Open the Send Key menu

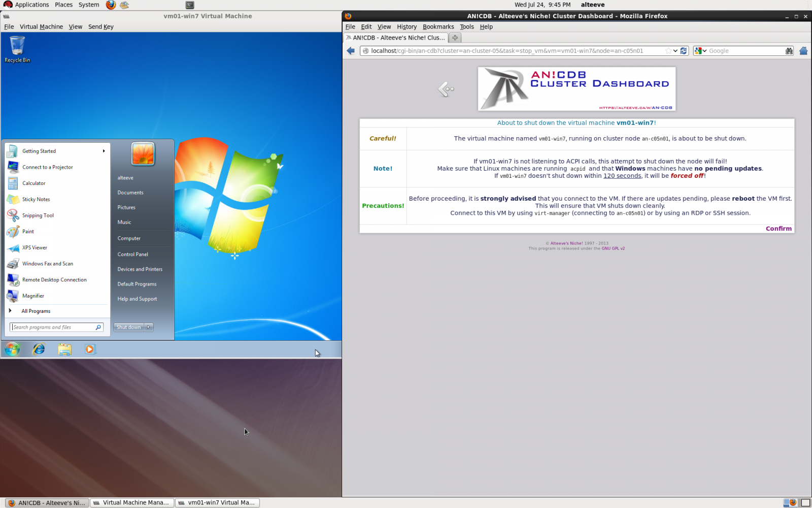point(100,27)
